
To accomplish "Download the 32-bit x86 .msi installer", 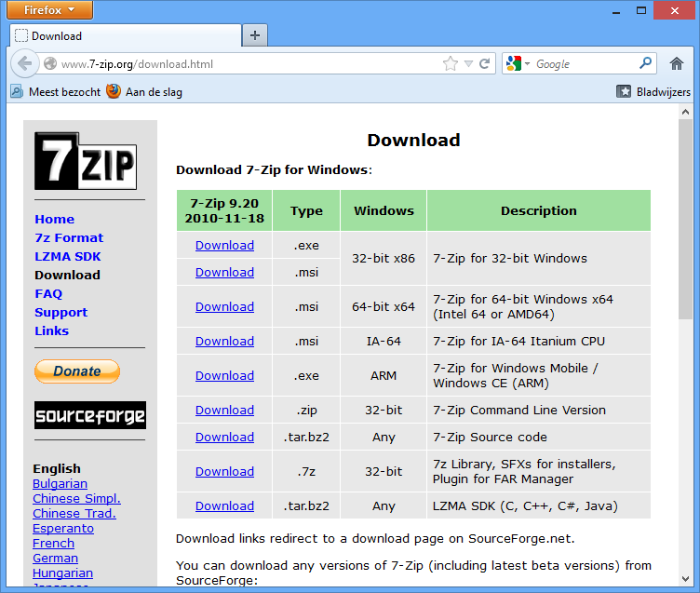I will 224,272.
